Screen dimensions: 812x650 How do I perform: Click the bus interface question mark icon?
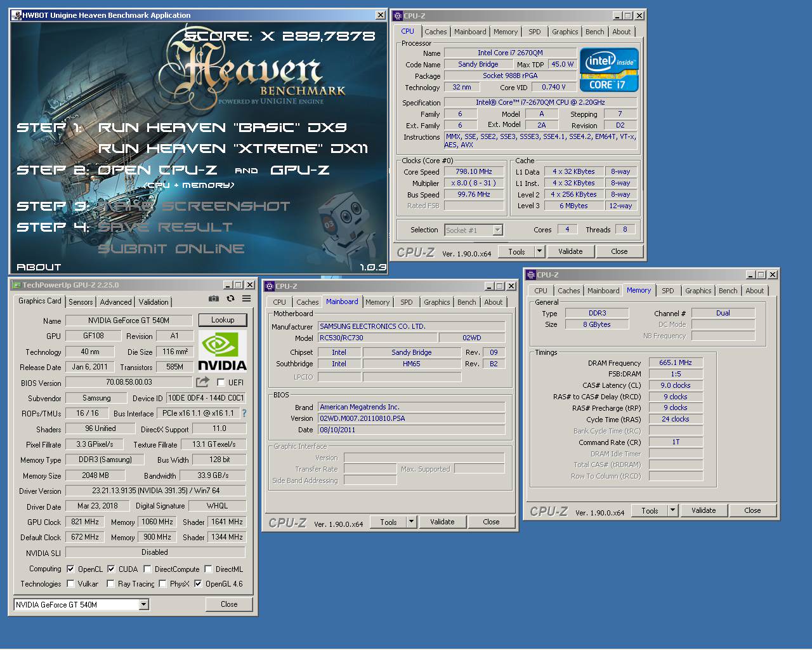point(244,413)
